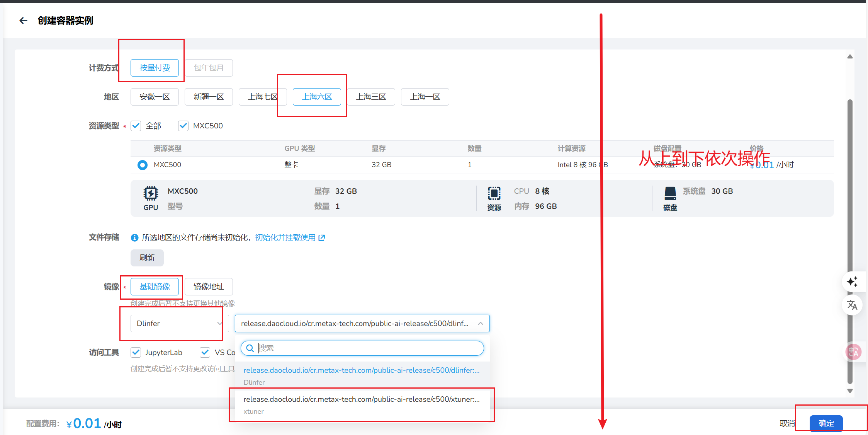Image resolution: width=868 pixels, height=435 pixels.
Task: Click the magnifier icon in the search box
Action: pos(250,348)
